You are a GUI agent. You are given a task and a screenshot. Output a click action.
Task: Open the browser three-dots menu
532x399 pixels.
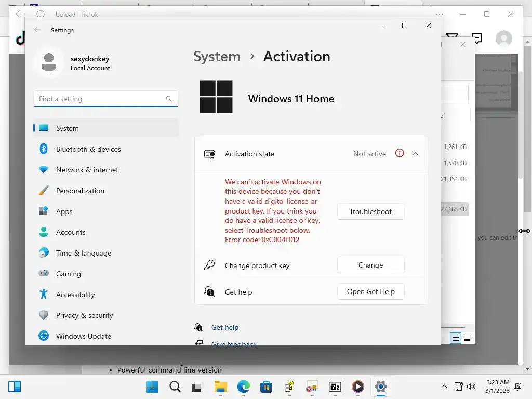coord(440,14)
